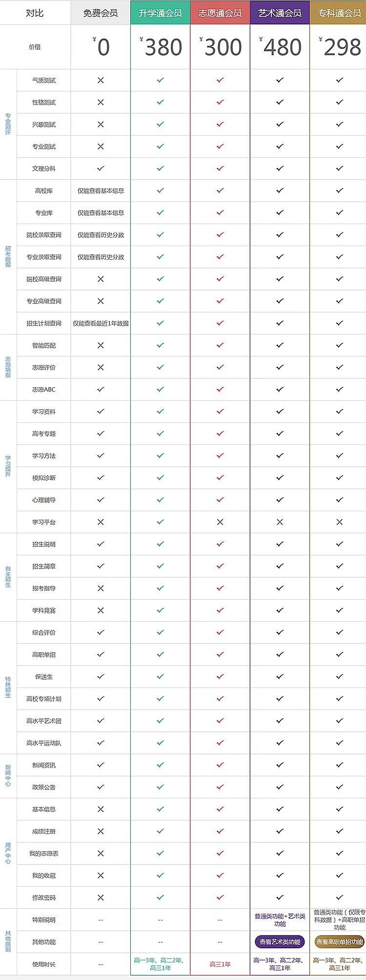Click the 文理分科 check mark under 免费会员
This screenshot has width=366, height=980.
click(x=101, y=168)
